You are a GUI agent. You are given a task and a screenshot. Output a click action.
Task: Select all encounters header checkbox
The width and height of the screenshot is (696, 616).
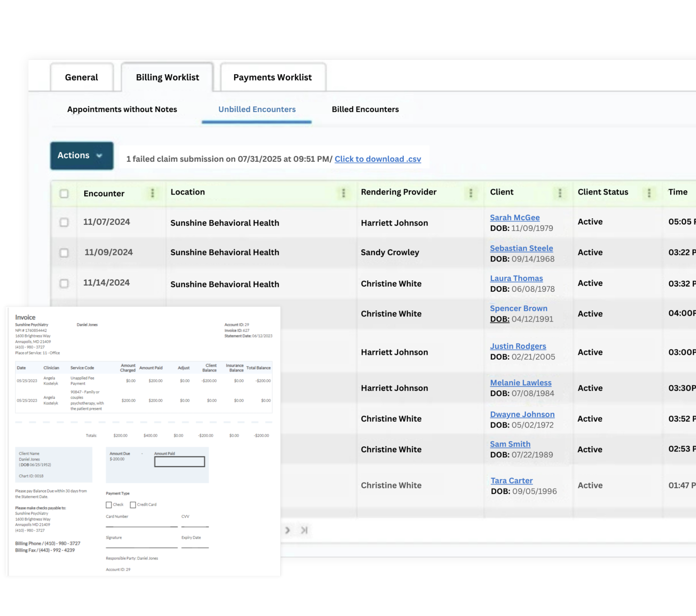click(x=64, y=193)
